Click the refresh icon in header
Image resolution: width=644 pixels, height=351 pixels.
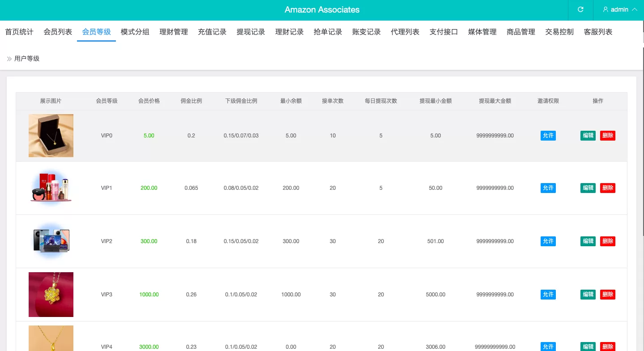tap(580, 9)
